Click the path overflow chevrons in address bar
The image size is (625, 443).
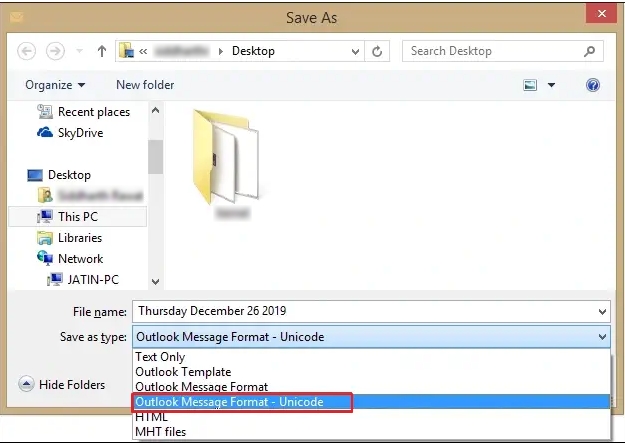(x=143, y=51)
